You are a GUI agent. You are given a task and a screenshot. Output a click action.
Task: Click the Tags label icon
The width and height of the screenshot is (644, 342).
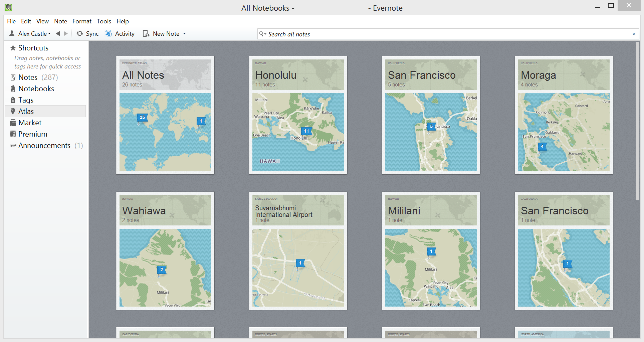click(x=13, y=100)
